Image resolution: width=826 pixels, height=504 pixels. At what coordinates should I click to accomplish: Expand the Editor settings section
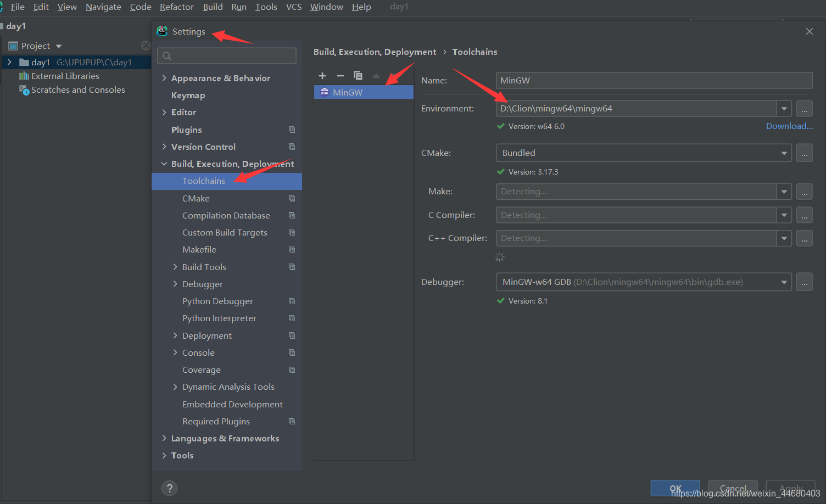click(164, 112)
